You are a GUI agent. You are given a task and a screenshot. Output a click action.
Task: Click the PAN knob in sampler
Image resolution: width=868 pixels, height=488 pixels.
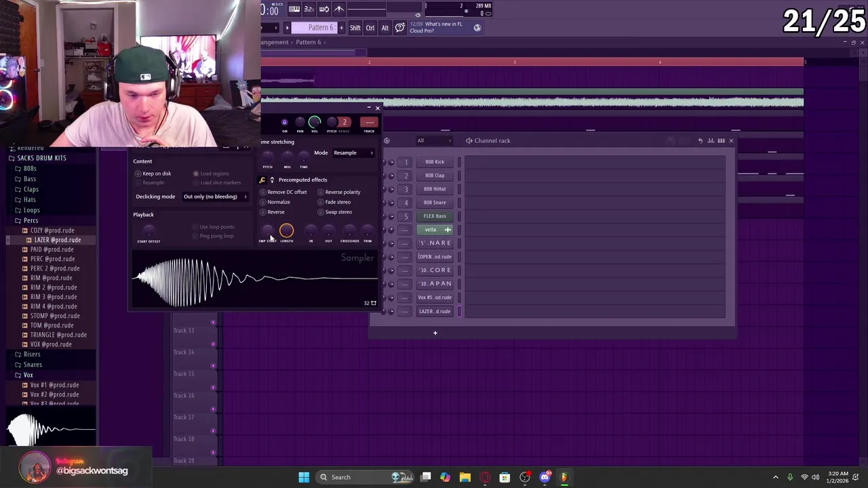(300, 123)
